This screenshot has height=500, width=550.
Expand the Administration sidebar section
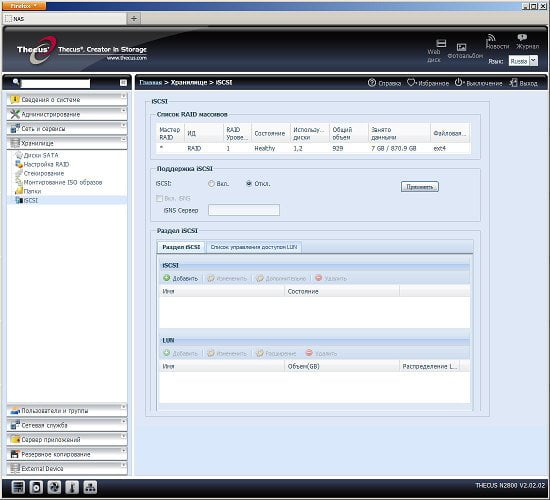click(x=67, y=114)
